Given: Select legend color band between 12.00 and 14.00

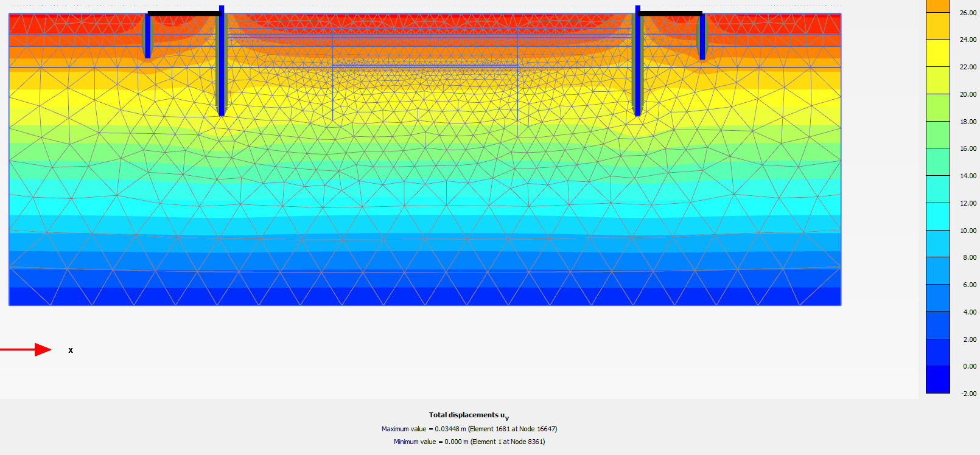Looking at the screenshot, I should coord(937,189).
